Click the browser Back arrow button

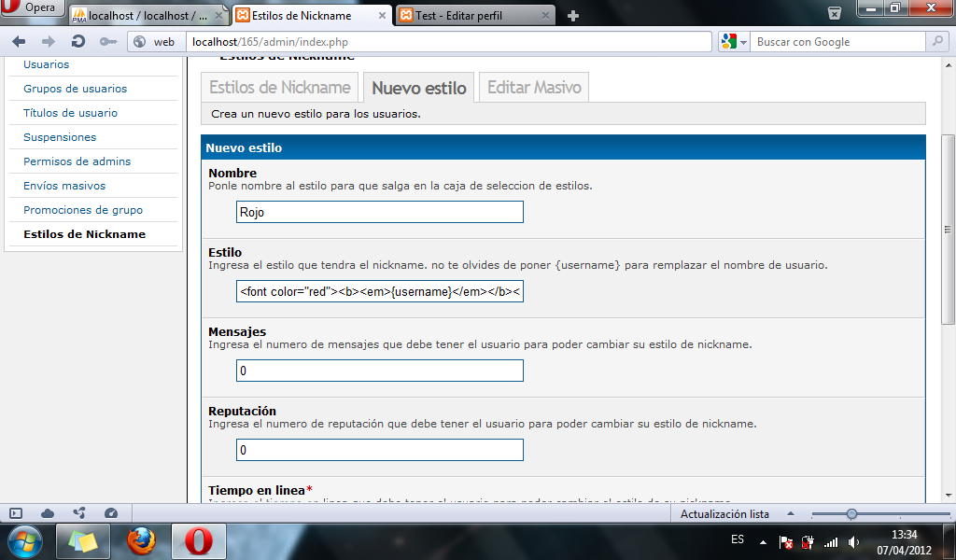19,41
